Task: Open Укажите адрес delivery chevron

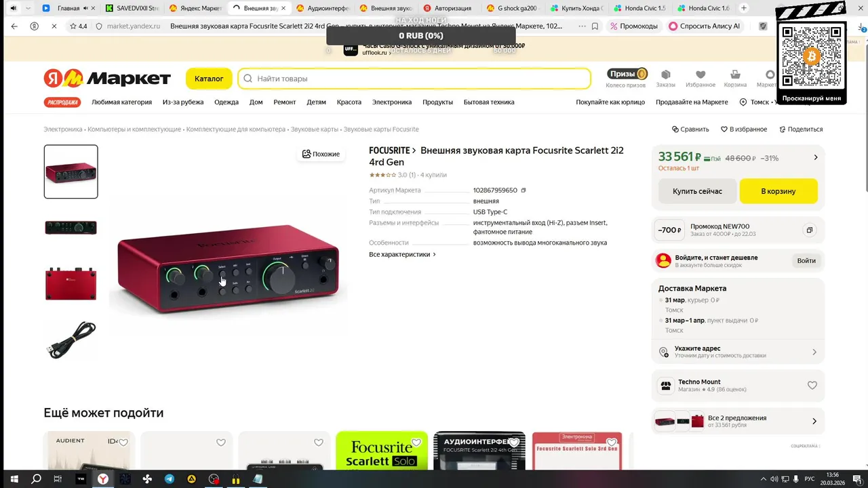Action: [x=814, y=352]
